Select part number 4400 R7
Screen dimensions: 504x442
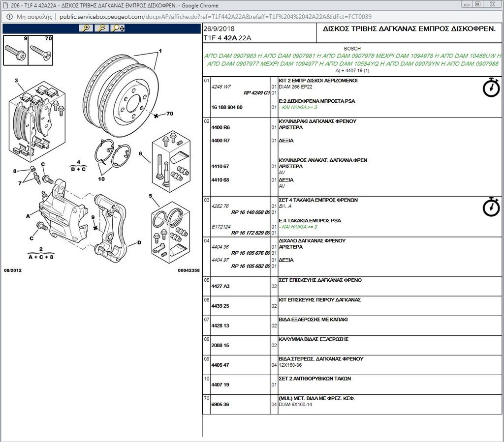220,141
